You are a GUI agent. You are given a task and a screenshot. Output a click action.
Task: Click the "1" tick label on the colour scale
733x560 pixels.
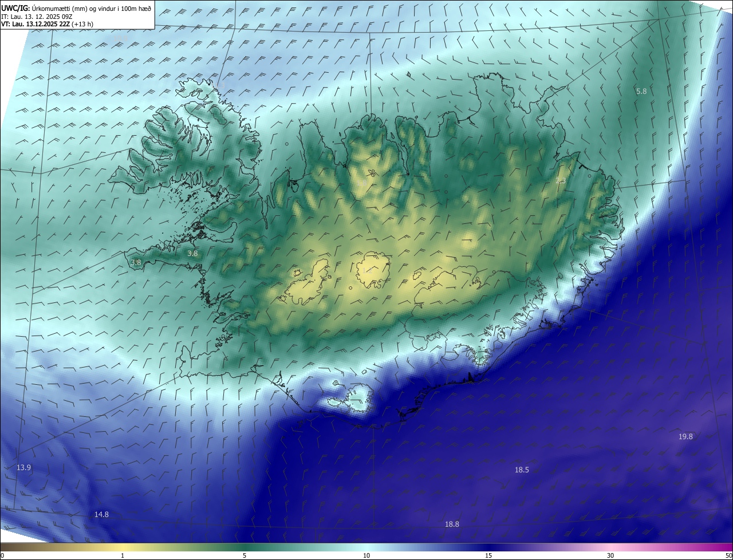tap(123, 555)
